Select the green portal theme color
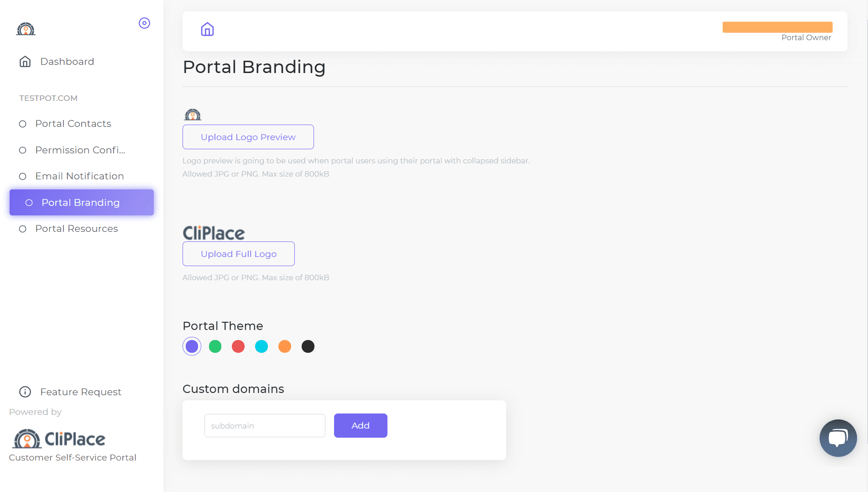 [x=215, y=346]
